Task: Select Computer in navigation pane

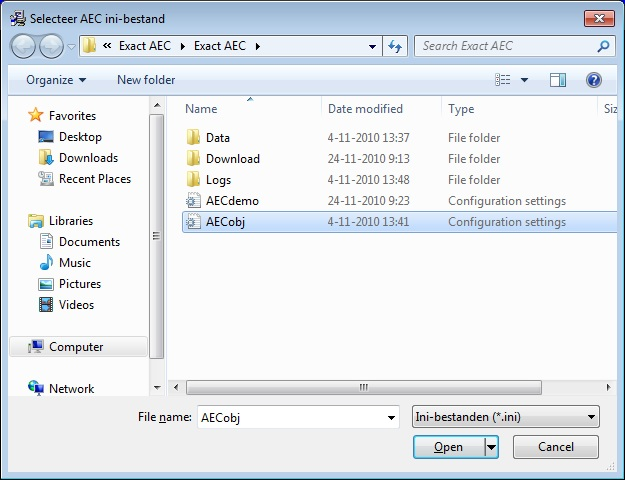Action: (76, 347)
